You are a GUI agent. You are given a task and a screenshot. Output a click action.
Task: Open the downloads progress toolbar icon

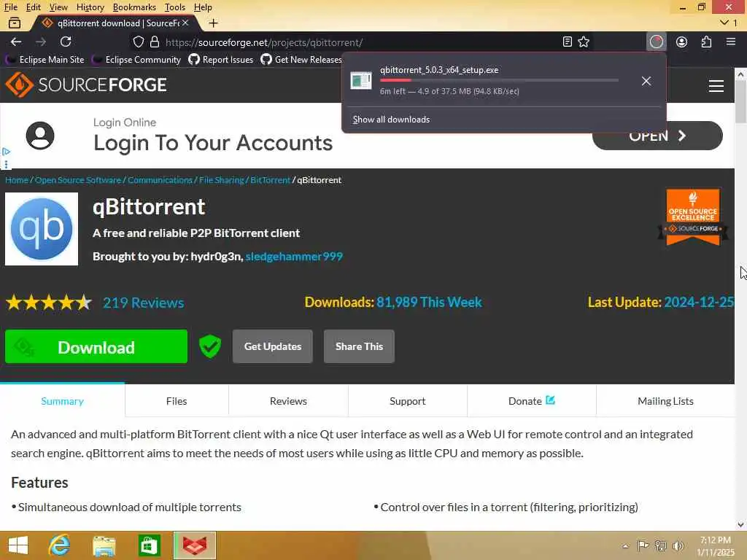tap(657, 42)
